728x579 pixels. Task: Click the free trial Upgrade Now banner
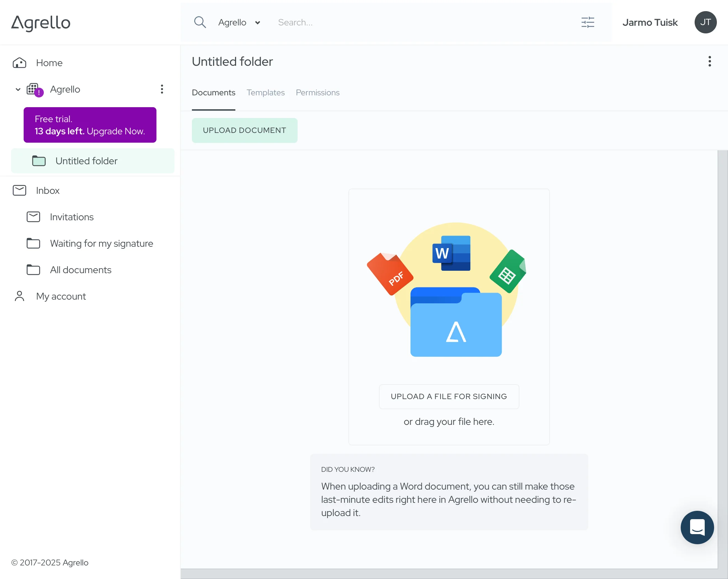point(90,125)
